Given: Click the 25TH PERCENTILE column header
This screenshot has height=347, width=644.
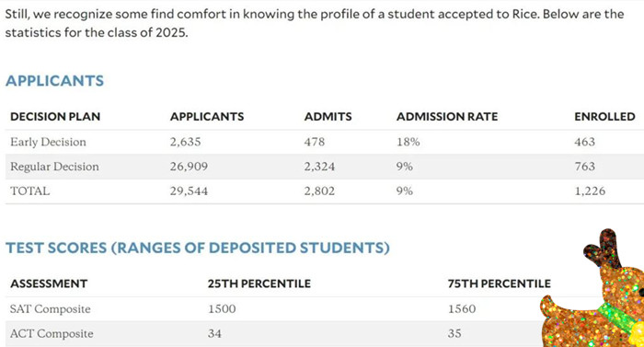Looking at the screenshot, I should point(259,283).
